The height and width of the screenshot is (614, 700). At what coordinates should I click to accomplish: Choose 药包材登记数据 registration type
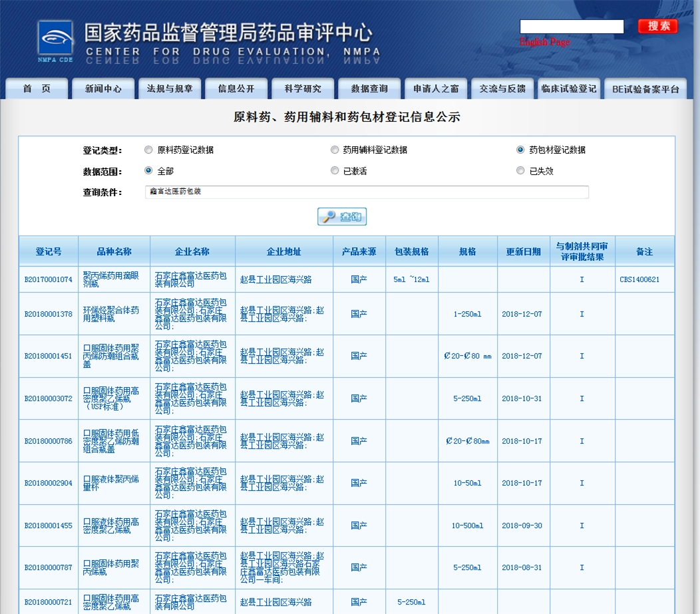(x=520, y=150)
